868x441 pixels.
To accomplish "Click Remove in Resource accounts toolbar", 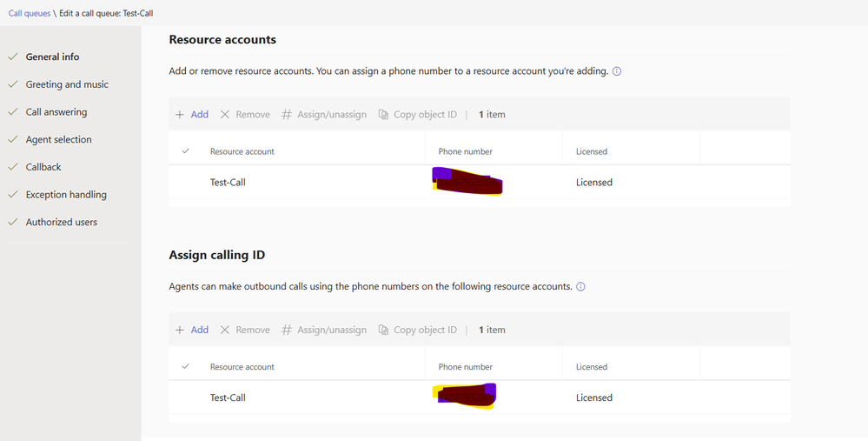I will [x=245, y=115].
